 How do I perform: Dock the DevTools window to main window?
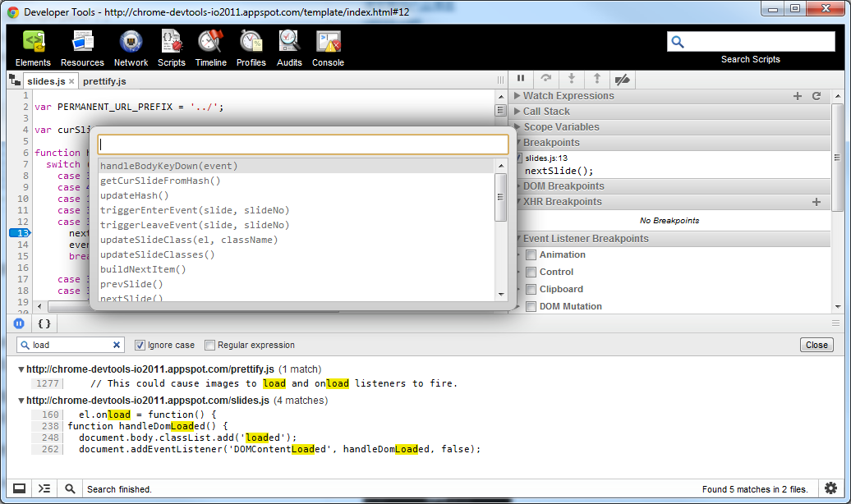(x=19, y=488)
